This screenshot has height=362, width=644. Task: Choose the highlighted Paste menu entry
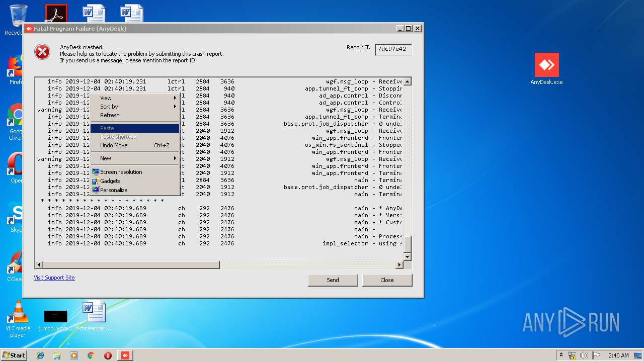(x=135, y=128)
